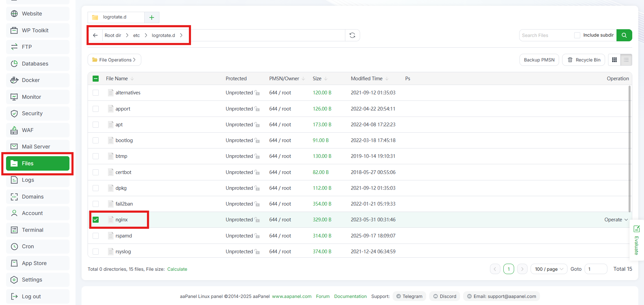Click Log out in sidebar
The height and width of the screenshot is (305, 644).
tap(38, 296)
